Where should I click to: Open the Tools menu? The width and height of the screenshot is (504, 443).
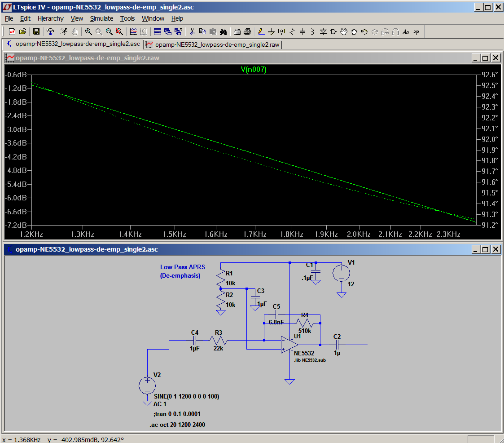(x=127, y=18)
